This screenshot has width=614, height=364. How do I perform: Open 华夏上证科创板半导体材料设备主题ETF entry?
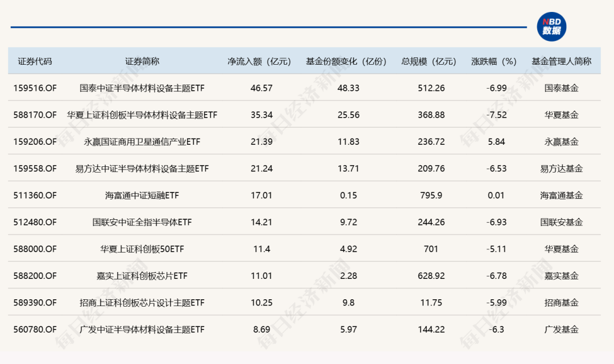[142, 115]
